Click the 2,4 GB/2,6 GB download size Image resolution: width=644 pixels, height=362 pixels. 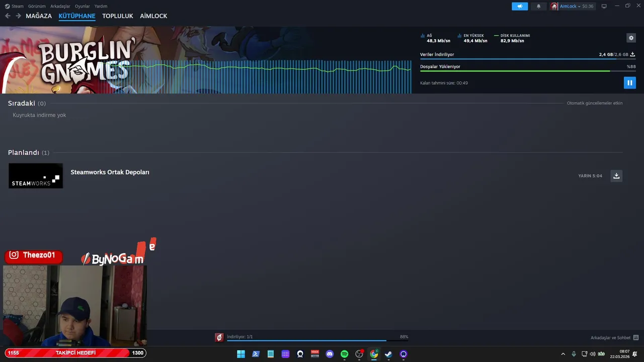(613, 54)
